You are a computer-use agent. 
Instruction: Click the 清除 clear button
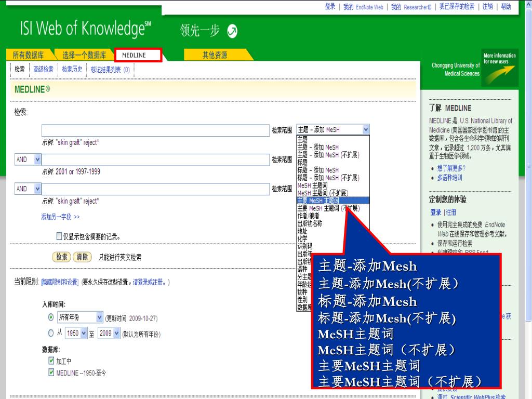(82, 257)
